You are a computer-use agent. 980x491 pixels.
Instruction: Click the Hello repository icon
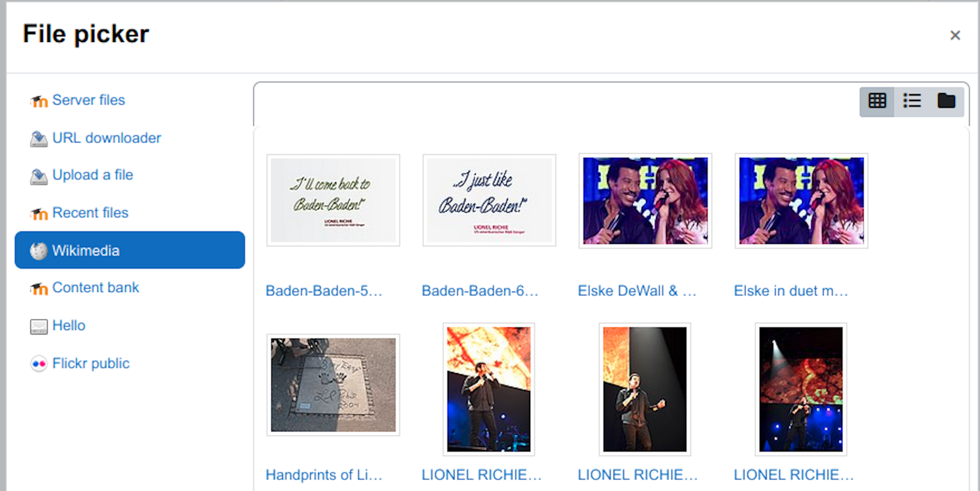coord(38,326)
